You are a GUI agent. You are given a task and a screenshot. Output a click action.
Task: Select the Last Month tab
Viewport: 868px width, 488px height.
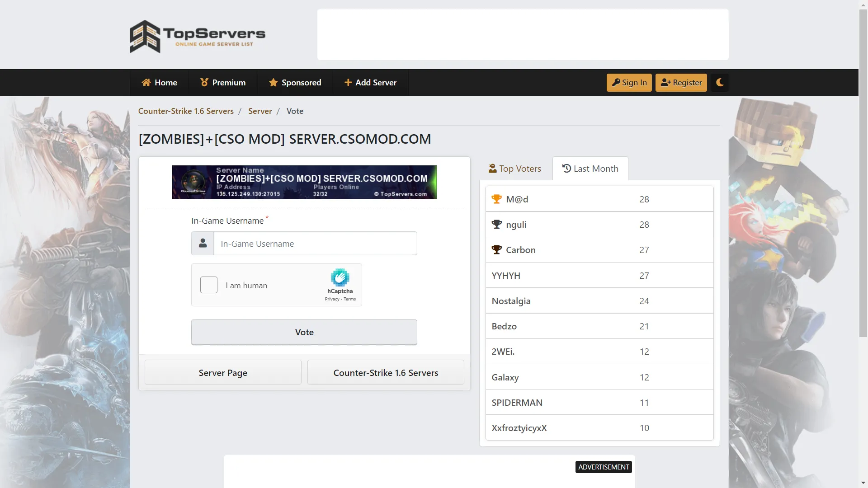(590, 169)
